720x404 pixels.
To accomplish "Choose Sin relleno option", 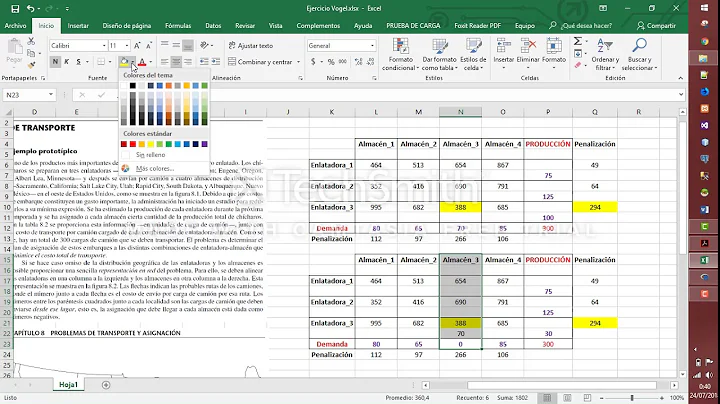I will 150,155.
